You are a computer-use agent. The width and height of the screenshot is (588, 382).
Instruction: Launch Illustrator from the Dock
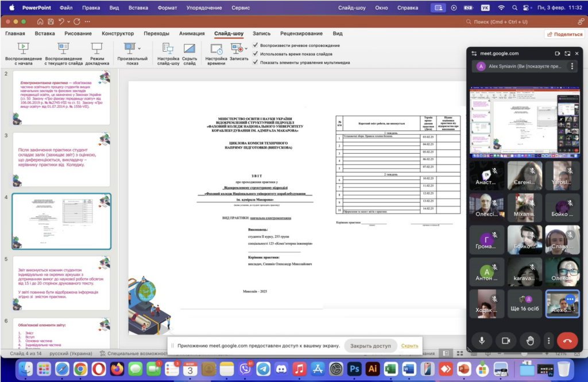click(372, 369)
